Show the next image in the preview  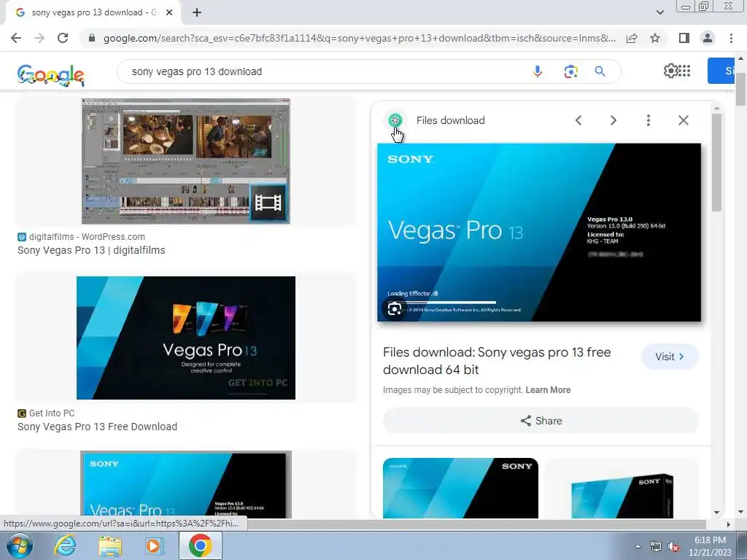(613, 120)
